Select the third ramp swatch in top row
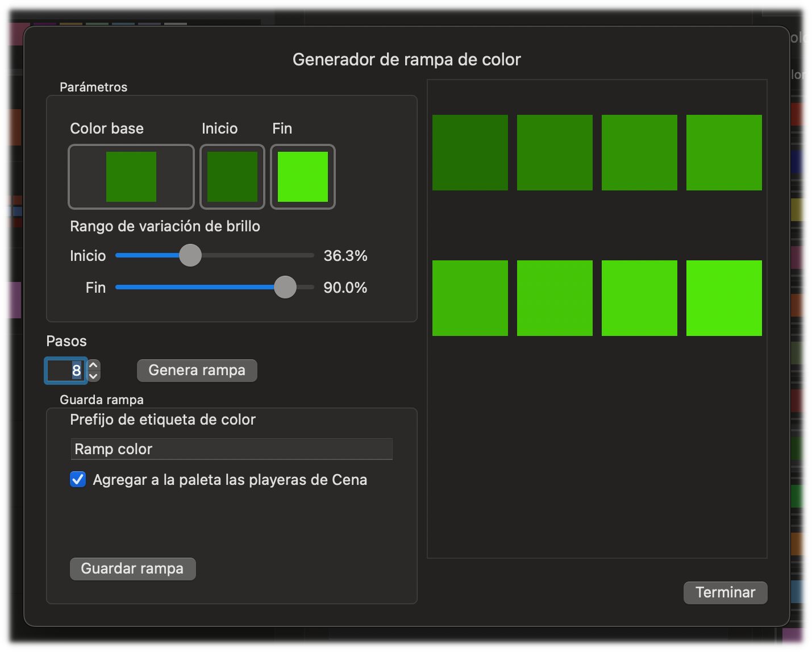Image resolution: width=812 pixels, height=652 pixels. click(x=639, y=152)
